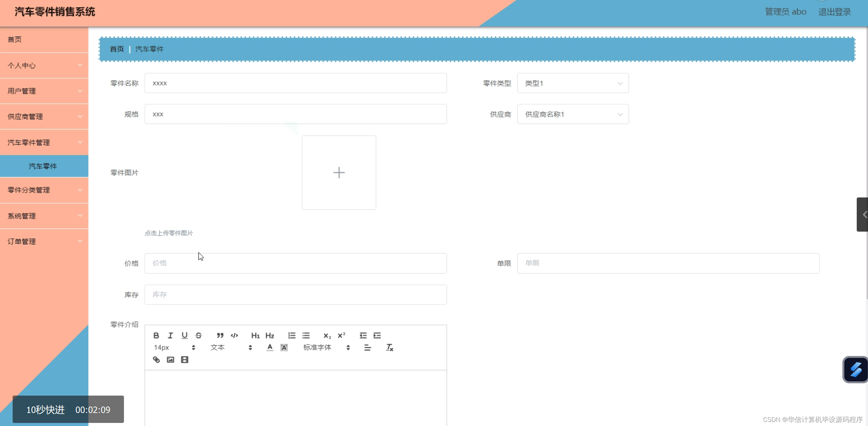Click the 价格 input field
Screen dimensions: 868x426
pos(295,263)
